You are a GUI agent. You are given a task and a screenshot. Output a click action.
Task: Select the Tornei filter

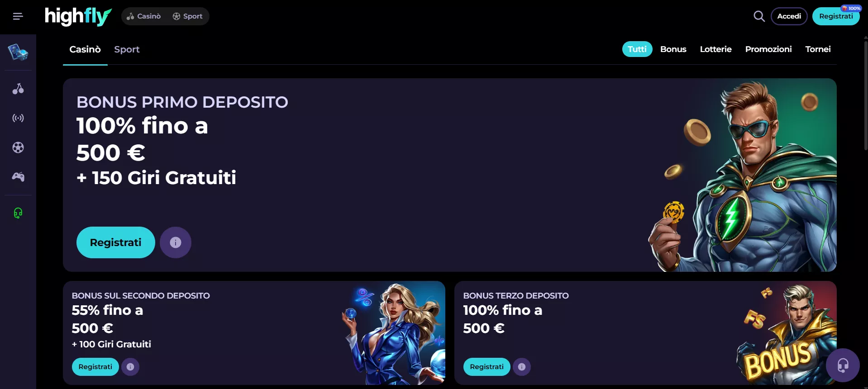tap(818, 49)
